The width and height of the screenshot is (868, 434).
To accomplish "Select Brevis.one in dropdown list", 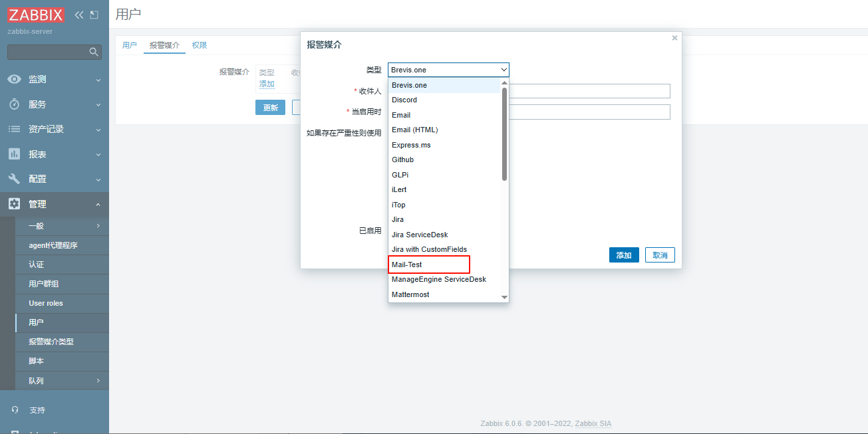I will pos(444,85).
